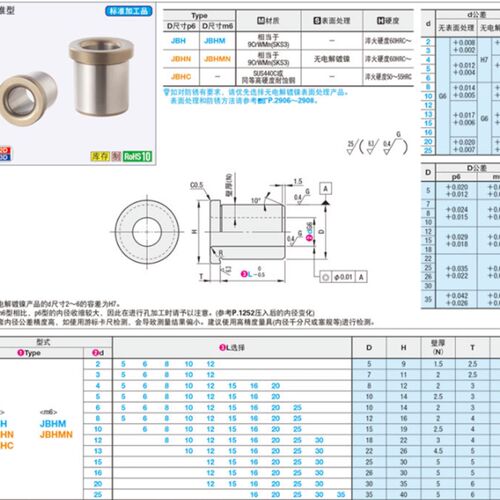Viewport: 500px width, 500px height.
Task: Click the D尺寸p6 column header
Action: coord(181,26)
